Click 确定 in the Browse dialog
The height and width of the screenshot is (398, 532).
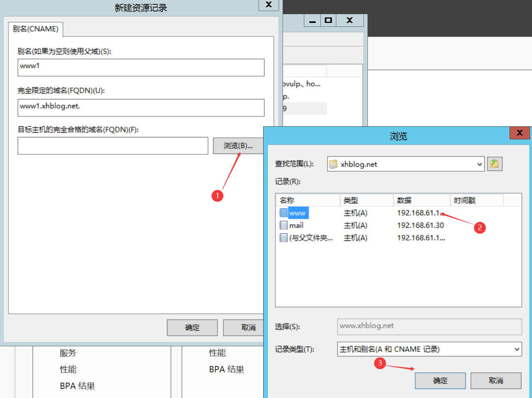440,381
